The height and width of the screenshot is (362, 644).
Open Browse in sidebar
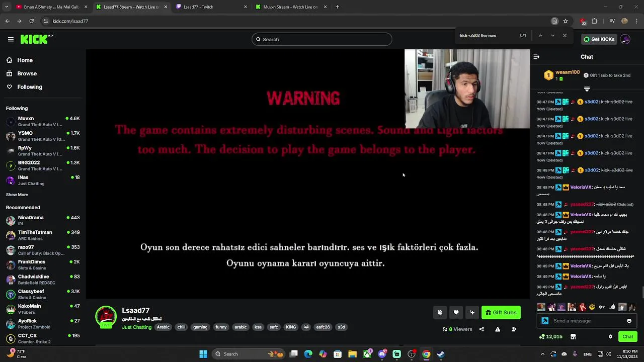pyautogui.click(x=21, y=73)
